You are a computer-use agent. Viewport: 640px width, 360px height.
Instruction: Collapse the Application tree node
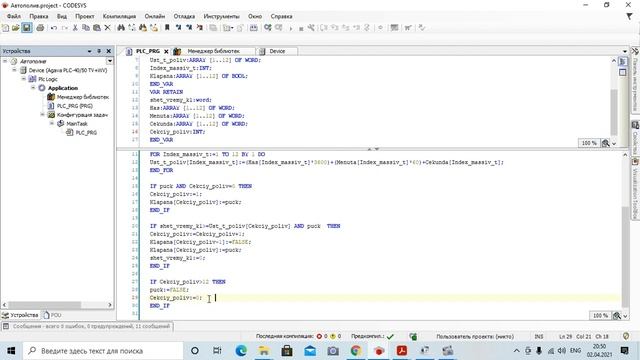point(33,88)
